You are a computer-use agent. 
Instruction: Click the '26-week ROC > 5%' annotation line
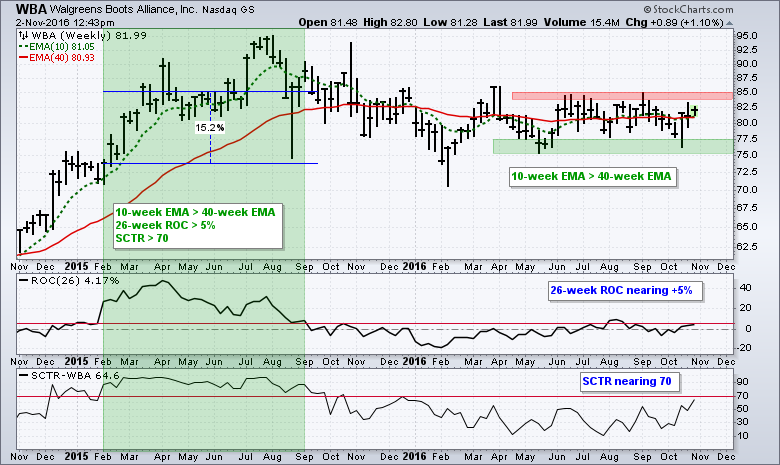[165, 225]
